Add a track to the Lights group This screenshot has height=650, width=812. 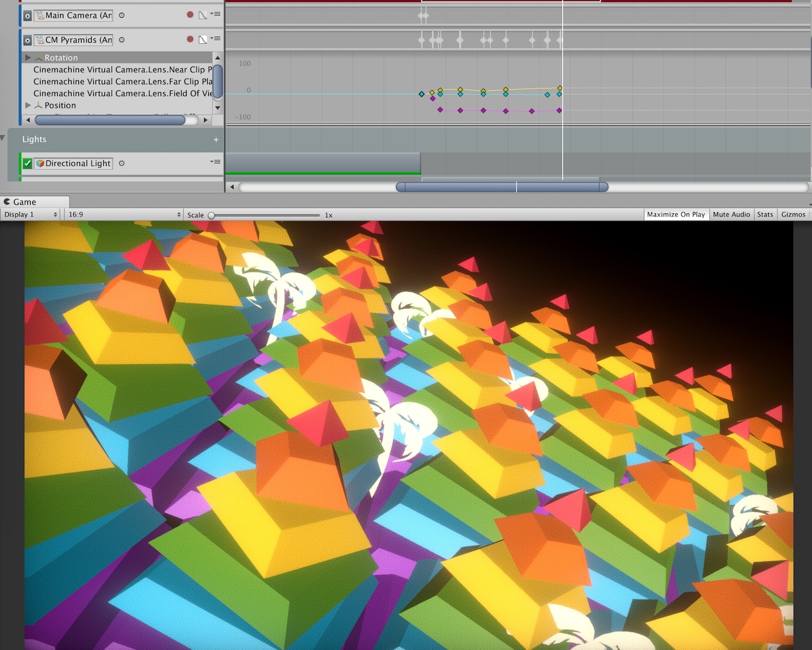pos(216,140)
